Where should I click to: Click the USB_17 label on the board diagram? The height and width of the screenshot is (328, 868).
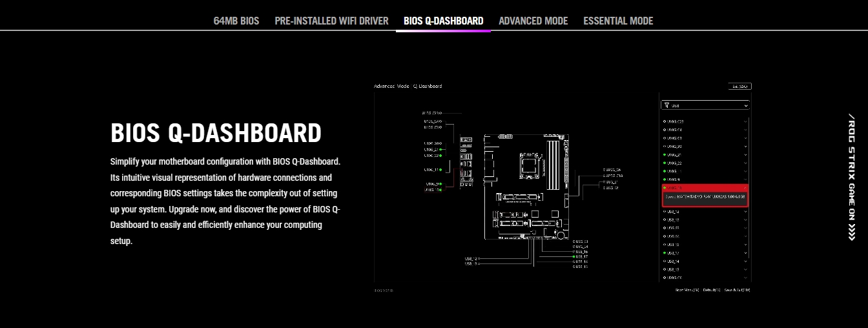(581, 256)
